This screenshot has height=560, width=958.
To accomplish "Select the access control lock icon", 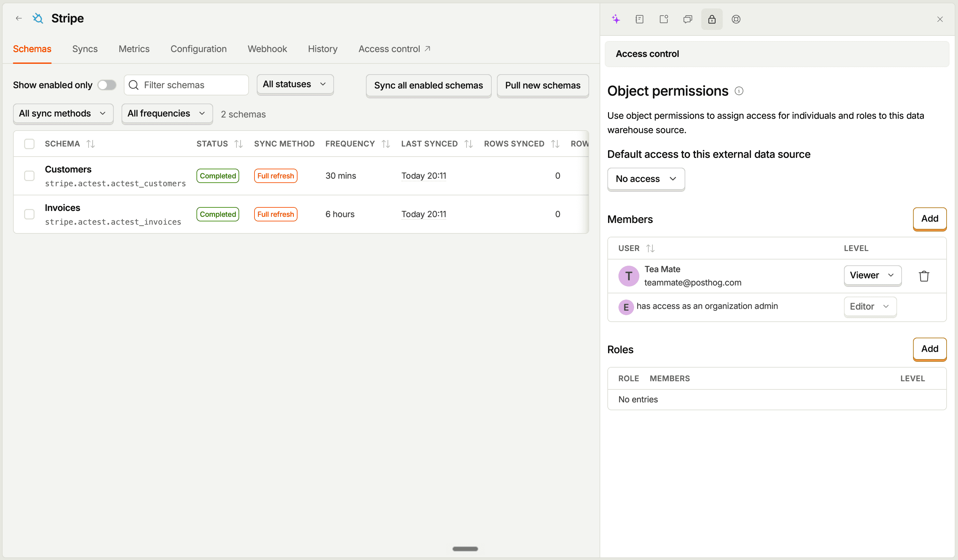I will click(x=712, y=19).
